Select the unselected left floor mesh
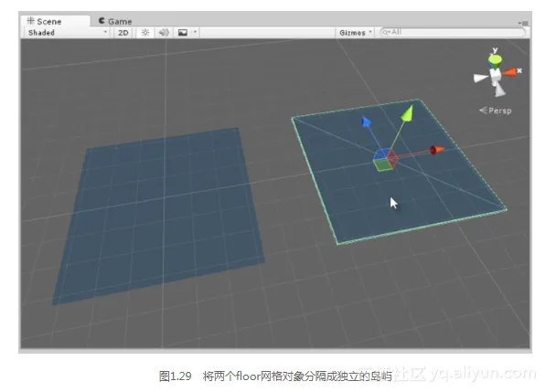The height and width of the screenshot is (392, 546). [158, 216]
